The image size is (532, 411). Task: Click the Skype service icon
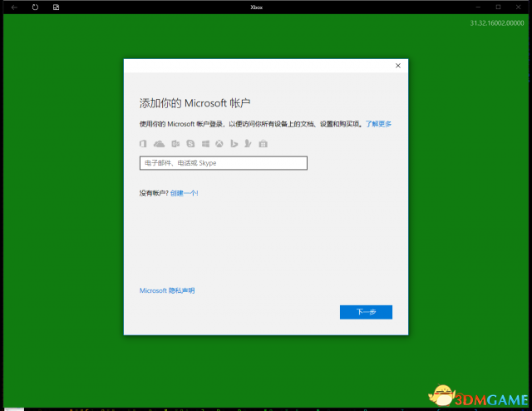[x=190, y=144]
